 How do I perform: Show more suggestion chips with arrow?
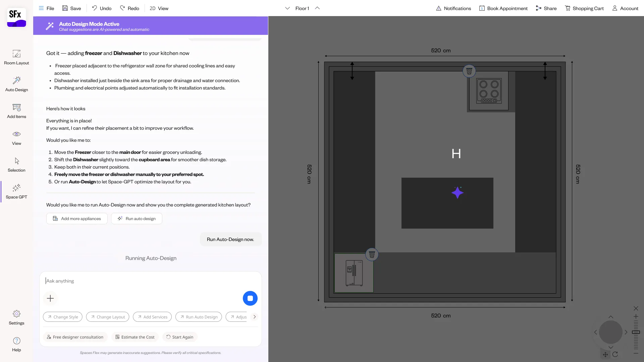coord(255,317)
